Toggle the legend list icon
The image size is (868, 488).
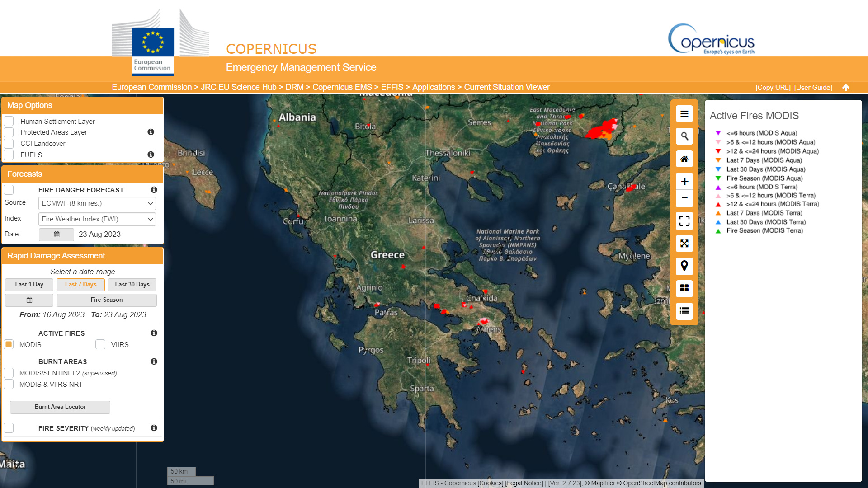(x=684, y=311)
